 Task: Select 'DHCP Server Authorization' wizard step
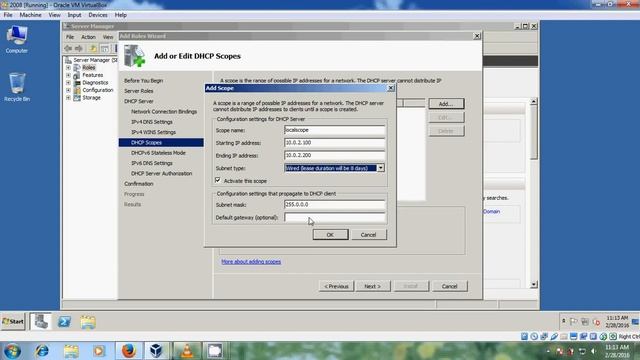[161, 173]
